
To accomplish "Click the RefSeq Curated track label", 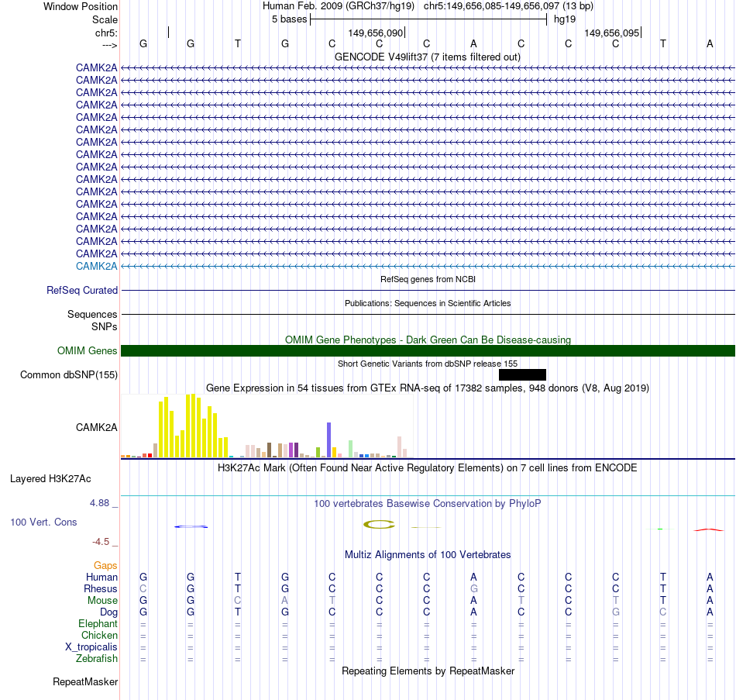I will 82,291.
